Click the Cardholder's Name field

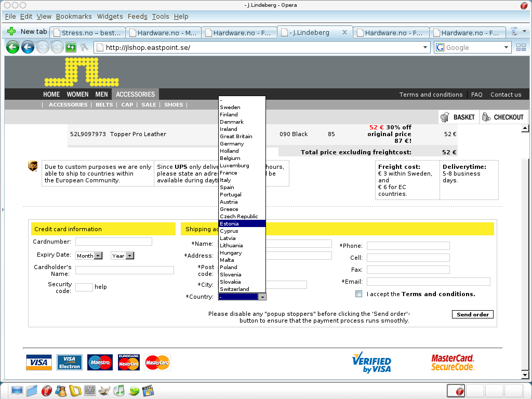tap(125, 270)
